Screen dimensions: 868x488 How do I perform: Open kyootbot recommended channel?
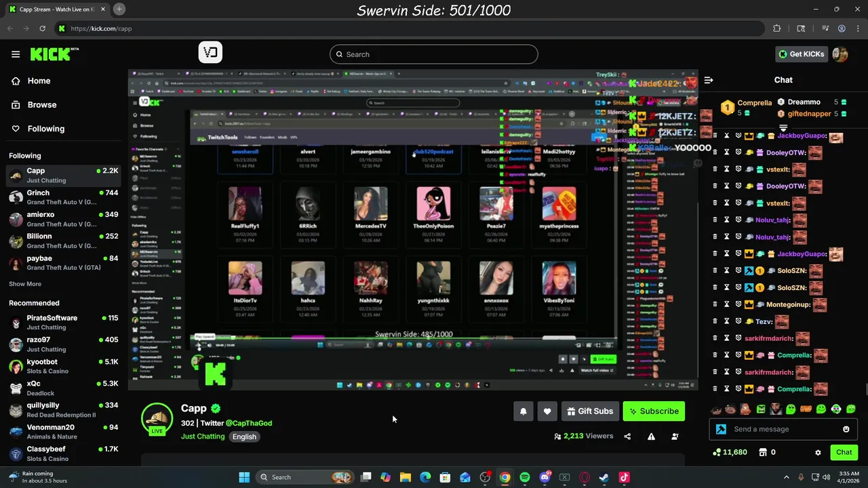[x=64, y=366]
